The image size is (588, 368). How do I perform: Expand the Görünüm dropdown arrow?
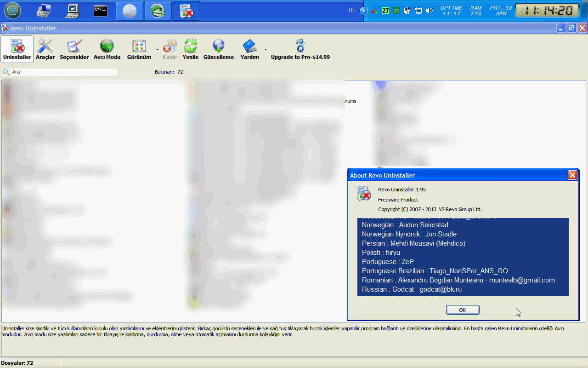tap(158, 49)
